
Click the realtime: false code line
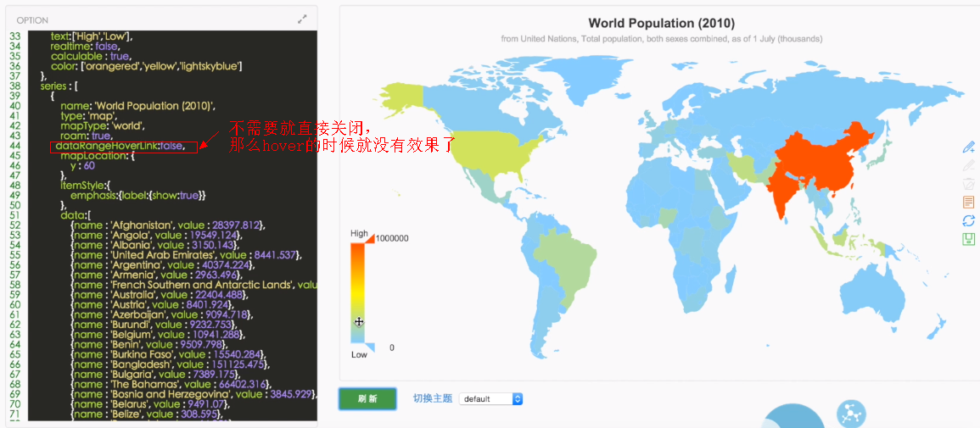tap(85, 46)
